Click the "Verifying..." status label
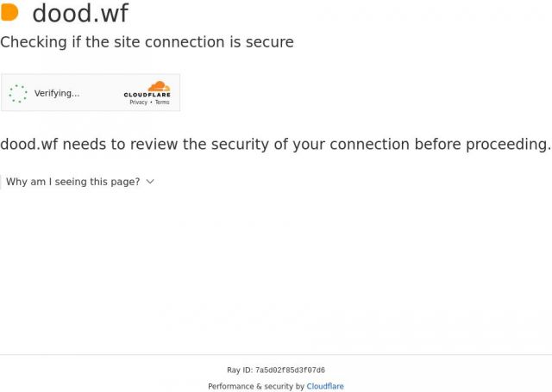552x392 pixels. pyautogui.click(x=57, y=94)
